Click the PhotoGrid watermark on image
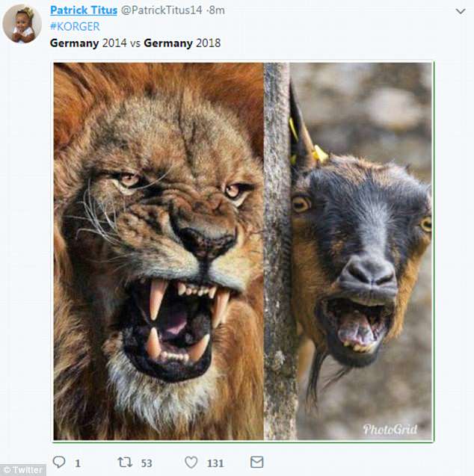 click(389, 429)
